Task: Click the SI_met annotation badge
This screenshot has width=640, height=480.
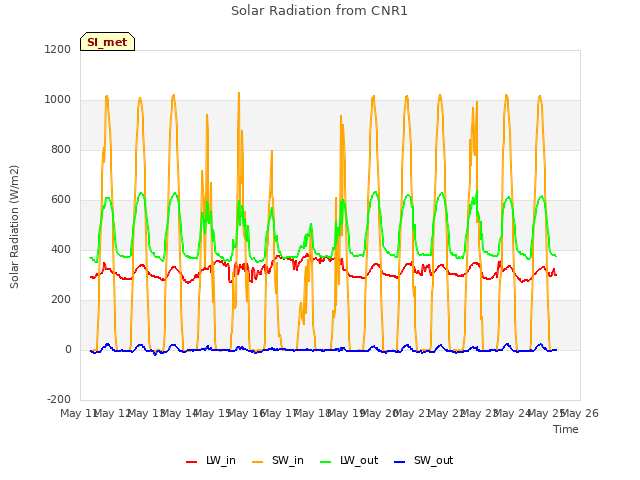Action: coord(107,42)
